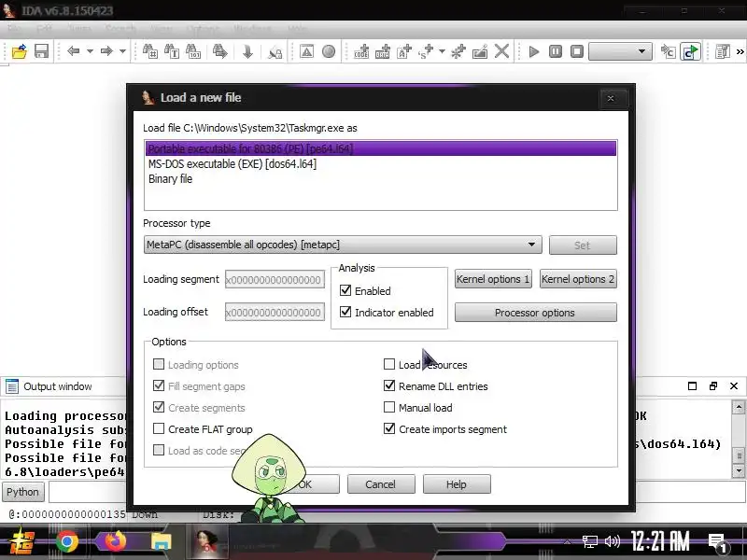Click the pencil edit toolbar icon
Screen dimensions: 747x560
pos(480,51)
